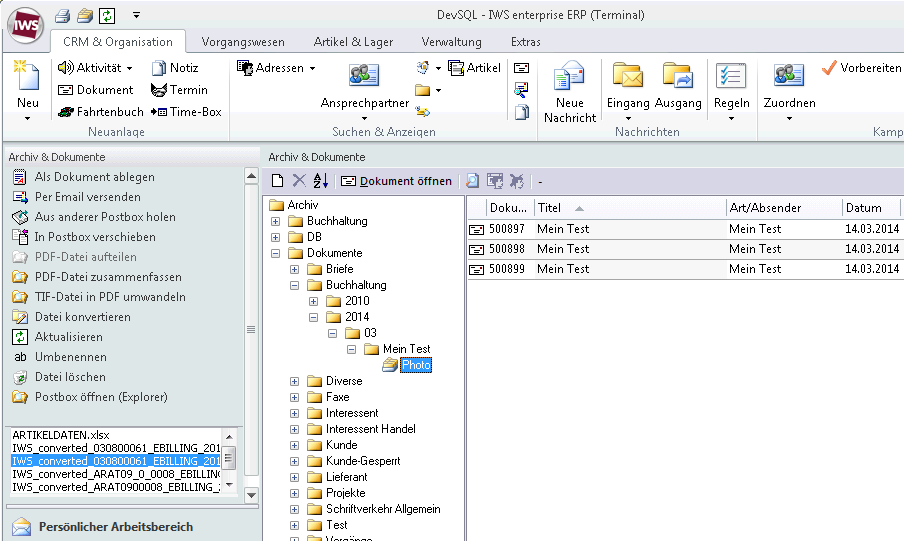The image size is (904, 541).
Task: Click the printer icon in quick access bar
Action: coord(62,16)
